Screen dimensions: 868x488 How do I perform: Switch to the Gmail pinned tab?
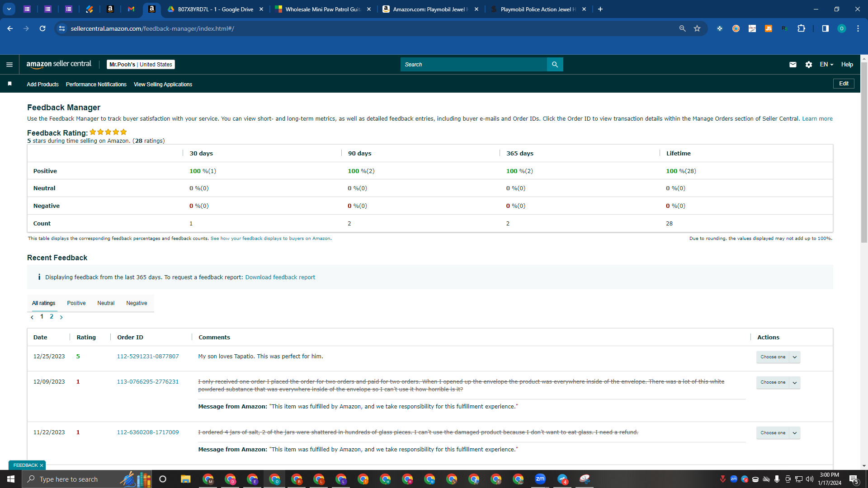tap(131, 9)
